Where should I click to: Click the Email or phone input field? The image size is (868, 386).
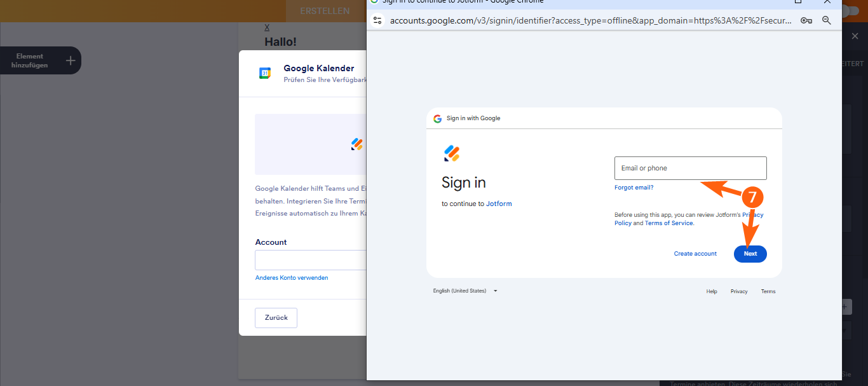point(690,168)
